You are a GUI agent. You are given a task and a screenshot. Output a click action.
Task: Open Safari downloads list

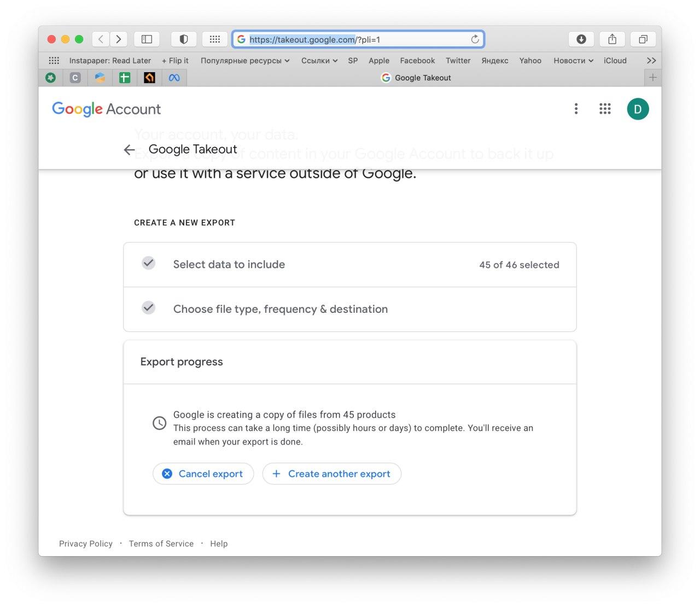click(x=581, y=39)
